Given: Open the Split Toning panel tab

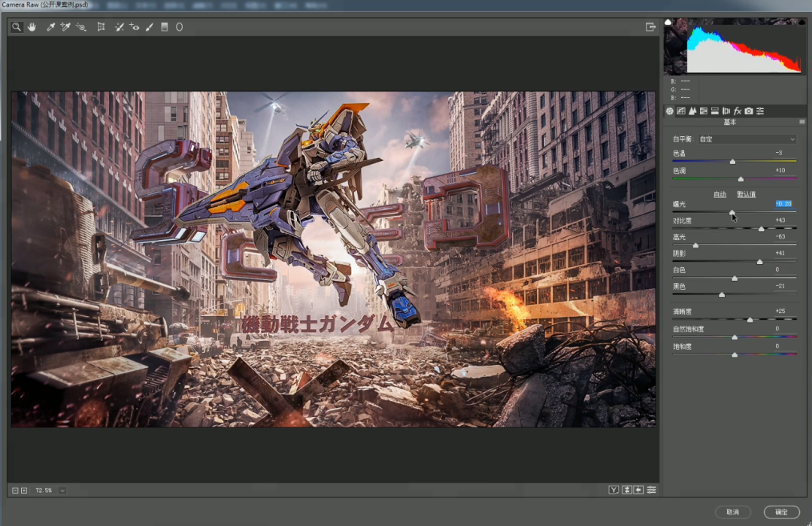Looking at the screenshot, I should 715,111.
